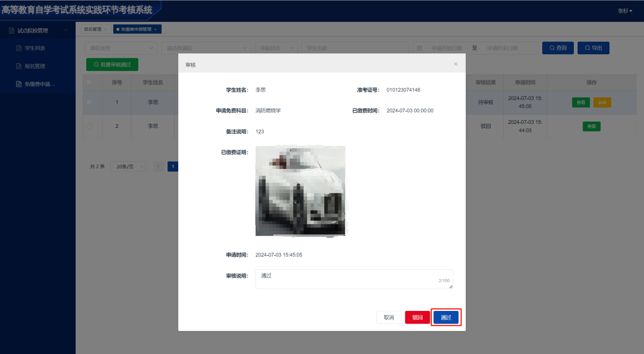Click the 试点院校管理 document icon in sidebar

tap(12, 30)
